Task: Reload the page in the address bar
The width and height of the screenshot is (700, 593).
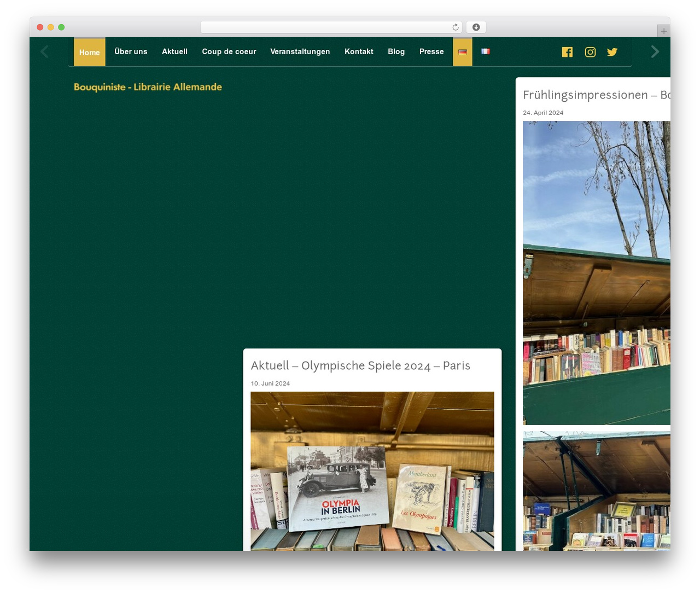Action: pos(456,27)
